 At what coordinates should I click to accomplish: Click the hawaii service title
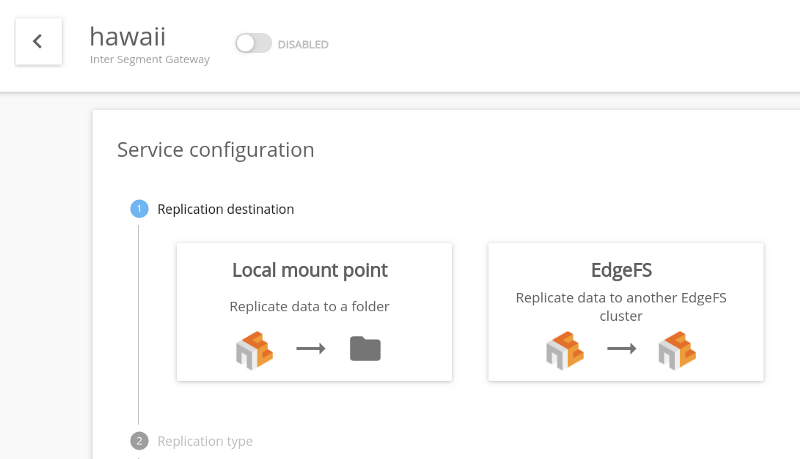click(x=127, y=36)
